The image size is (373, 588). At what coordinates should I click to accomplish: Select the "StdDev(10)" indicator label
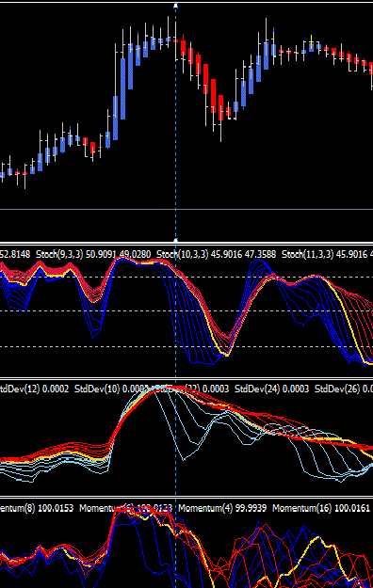click(x=97, y=389)
